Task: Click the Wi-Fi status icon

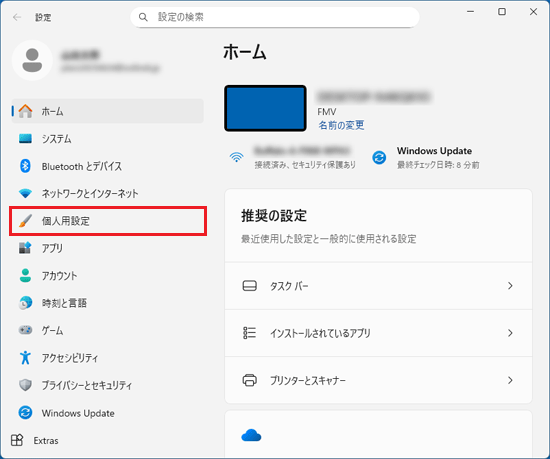Action: pos(237,157)
